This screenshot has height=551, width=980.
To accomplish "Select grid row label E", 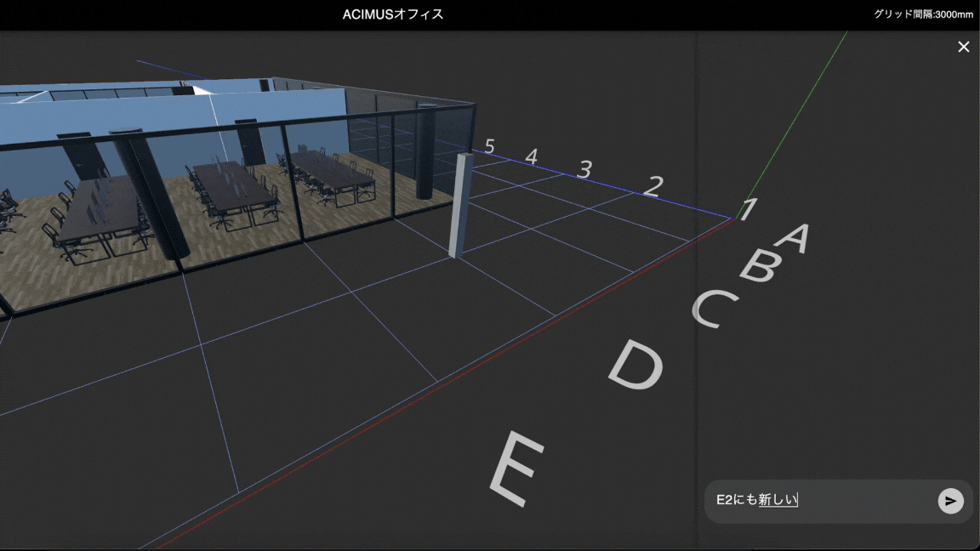I will tap(517, 468).
